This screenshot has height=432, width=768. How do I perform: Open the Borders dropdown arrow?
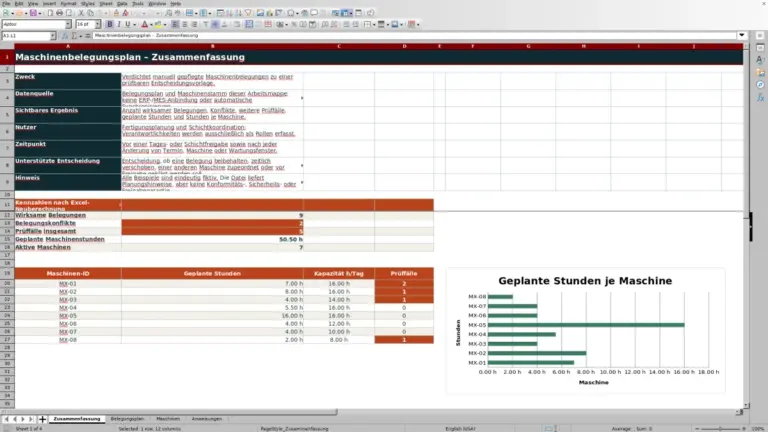pos(374,24)
